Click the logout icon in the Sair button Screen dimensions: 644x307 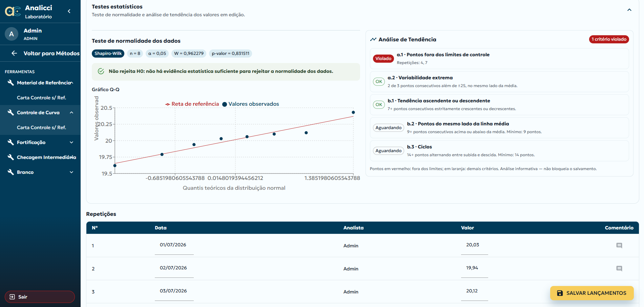(12, 297)
